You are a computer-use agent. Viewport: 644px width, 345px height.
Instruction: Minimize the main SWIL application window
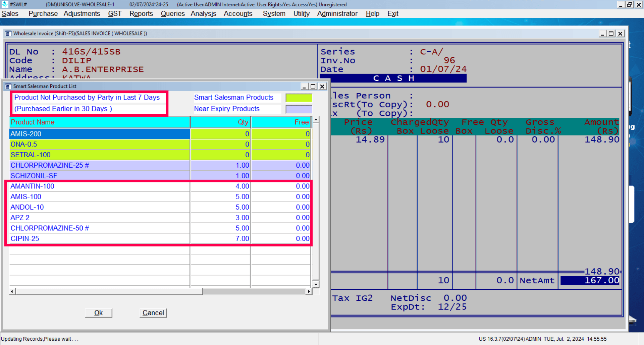pyautogui.click(x=621, y=4)
